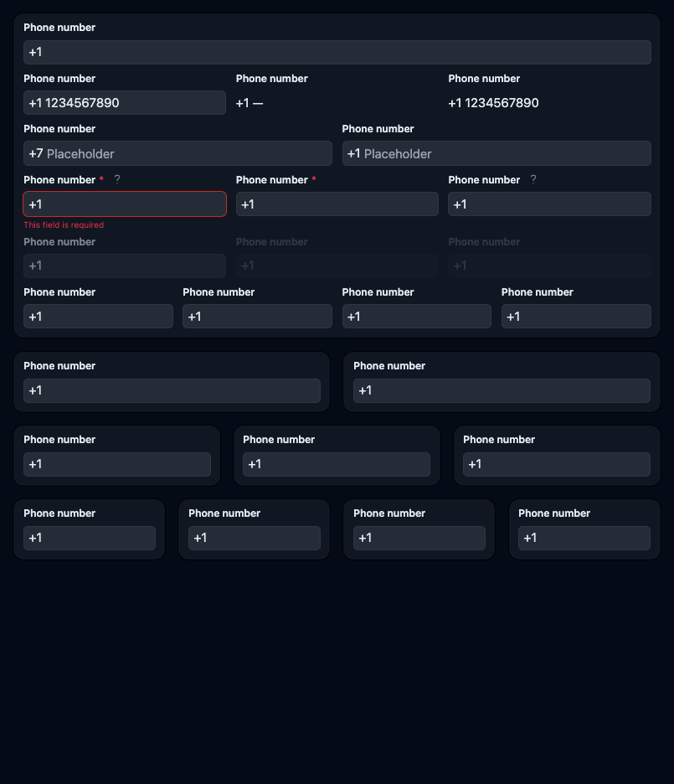This screenshot has height=784, width=674.
Task: Focus the full-width phone field at top
Action: click(337, 52)
